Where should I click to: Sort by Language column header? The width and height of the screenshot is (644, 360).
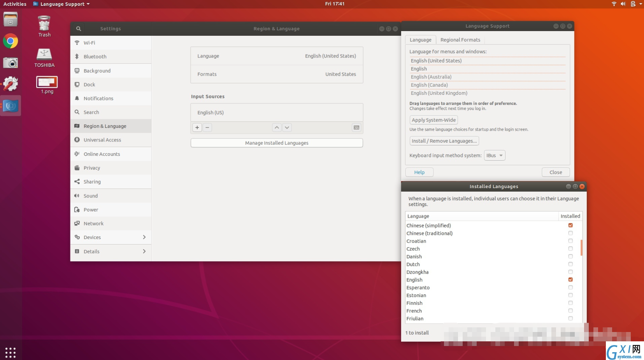point(482,216)
